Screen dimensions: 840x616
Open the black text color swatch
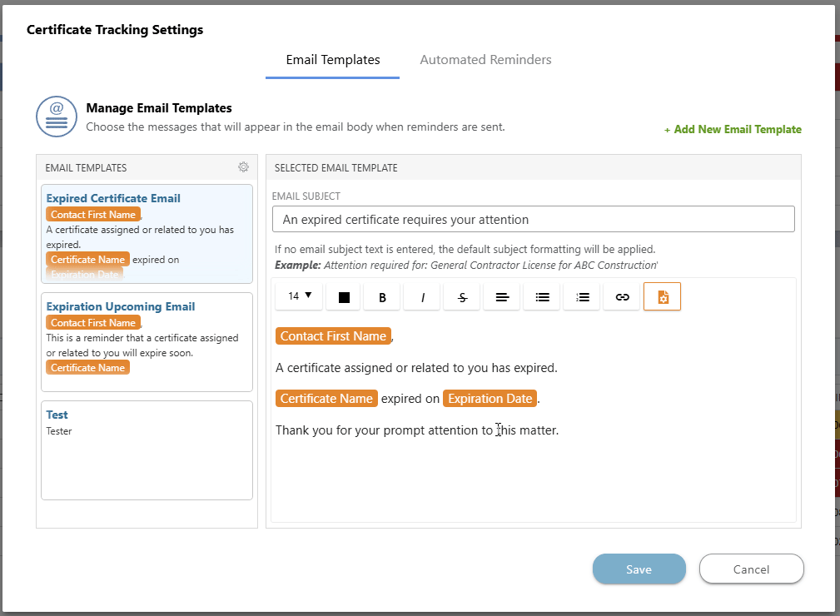344,296
